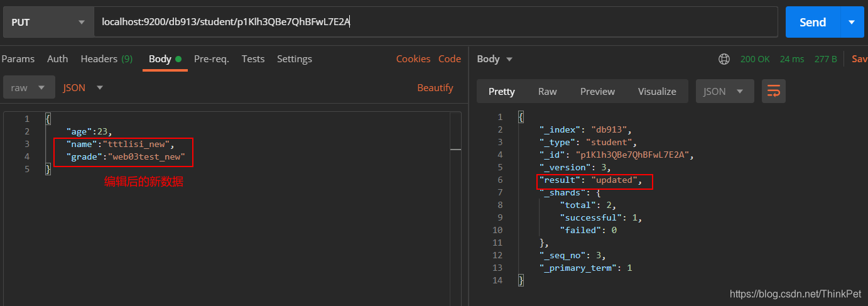Click the "_seq_no": 3 response line

pyautogui.click(x=572, y=255)
